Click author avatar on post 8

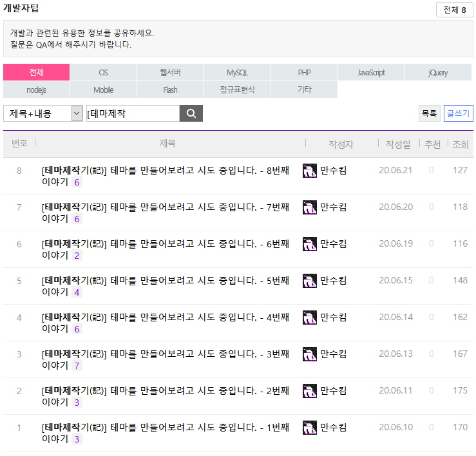pos(310,171)
